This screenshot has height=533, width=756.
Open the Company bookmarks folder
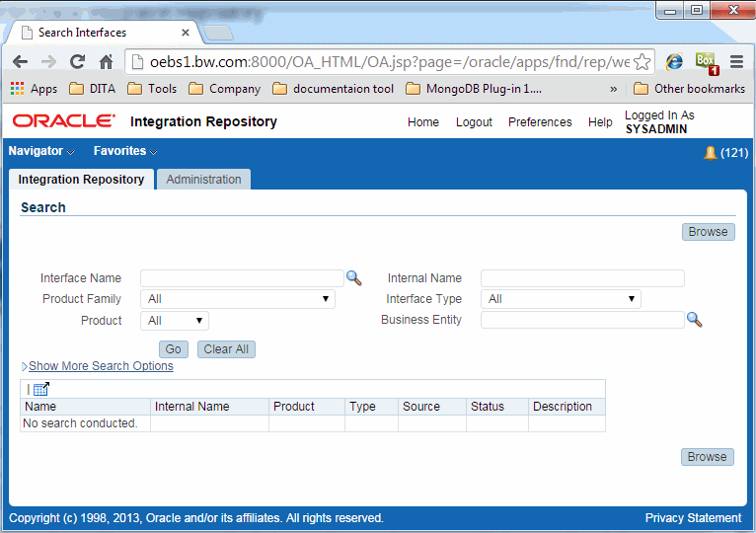[x=224, y=89]
